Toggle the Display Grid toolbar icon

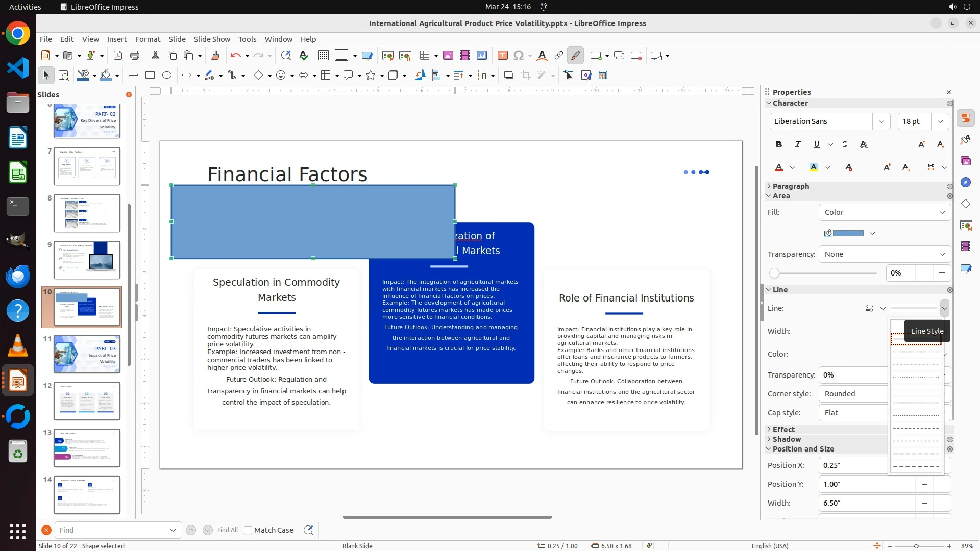pyautogui.click(x=323, y=56)
